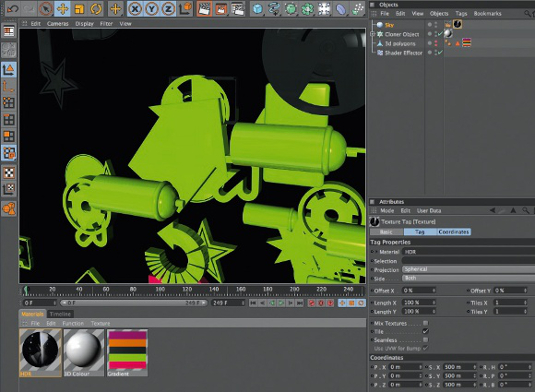Click the Record Active Objects red button
Viewport: 535px width, 392px height.
click(312, 303)
